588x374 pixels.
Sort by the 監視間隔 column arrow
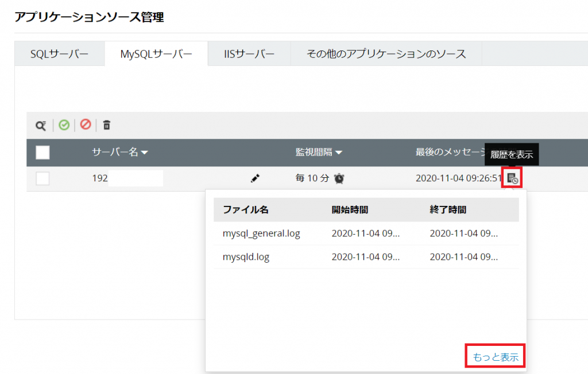(x=339, y=153)
